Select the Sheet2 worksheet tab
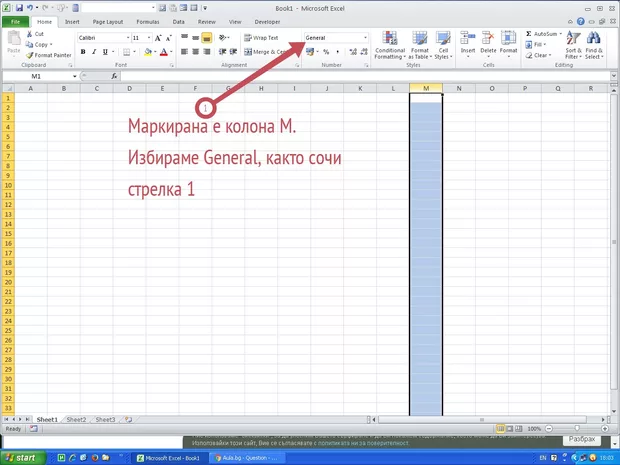 (77, 420)
